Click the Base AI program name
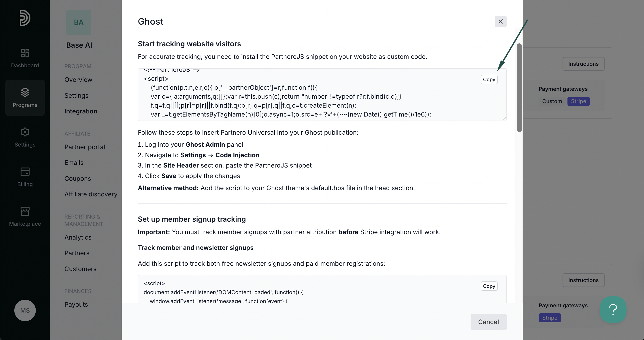Image resolution: width=644 pixels, height=340 pixels. coord(79,45)
